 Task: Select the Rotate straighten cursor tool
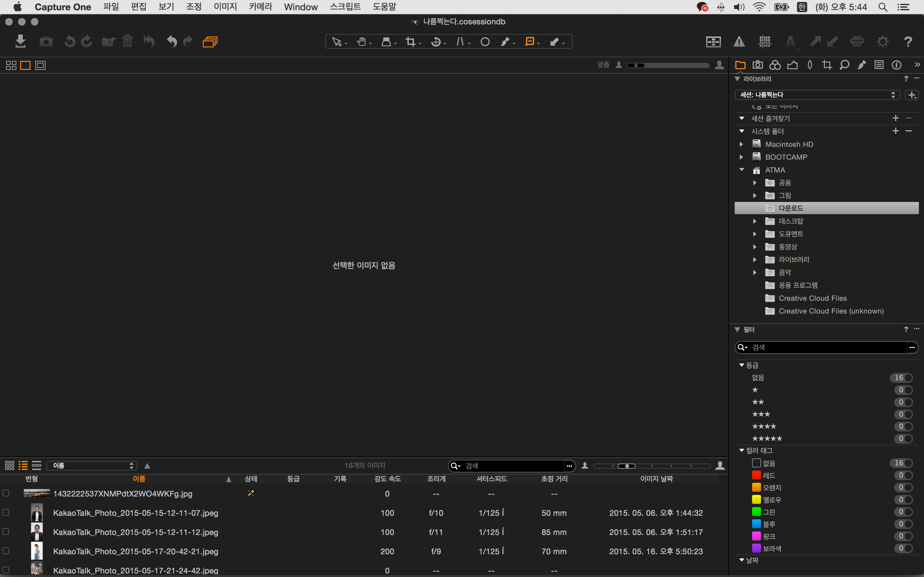[x=436, y=42]
